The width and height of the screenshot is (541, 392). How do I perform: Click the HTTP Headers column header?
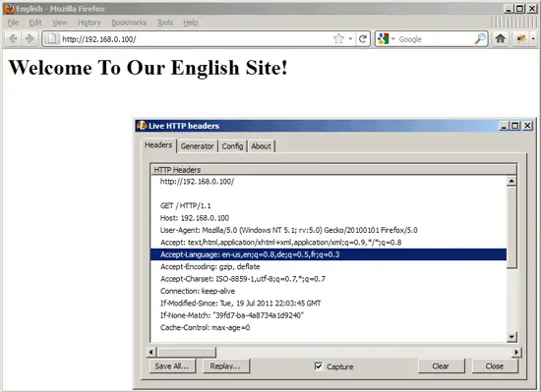tap(333, 170)
